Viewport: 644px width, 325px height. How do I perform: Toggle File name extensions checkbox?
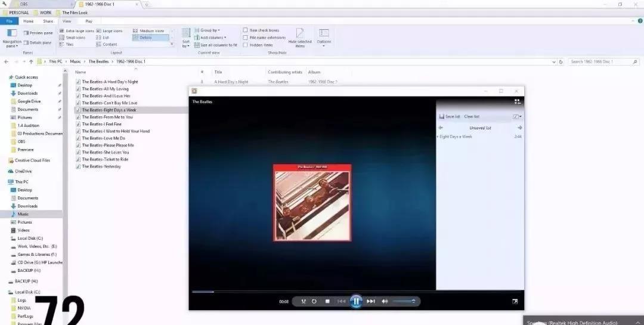[245, 38]
